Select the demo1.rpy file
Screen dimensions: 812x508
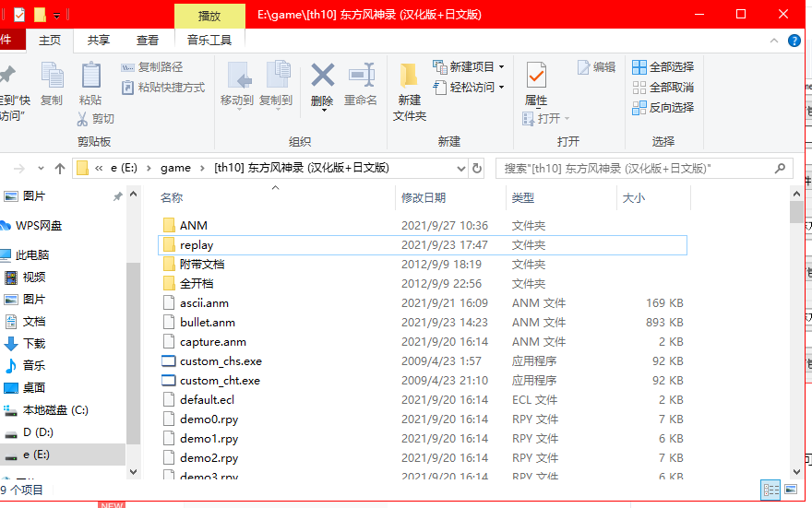click(209, 439)
